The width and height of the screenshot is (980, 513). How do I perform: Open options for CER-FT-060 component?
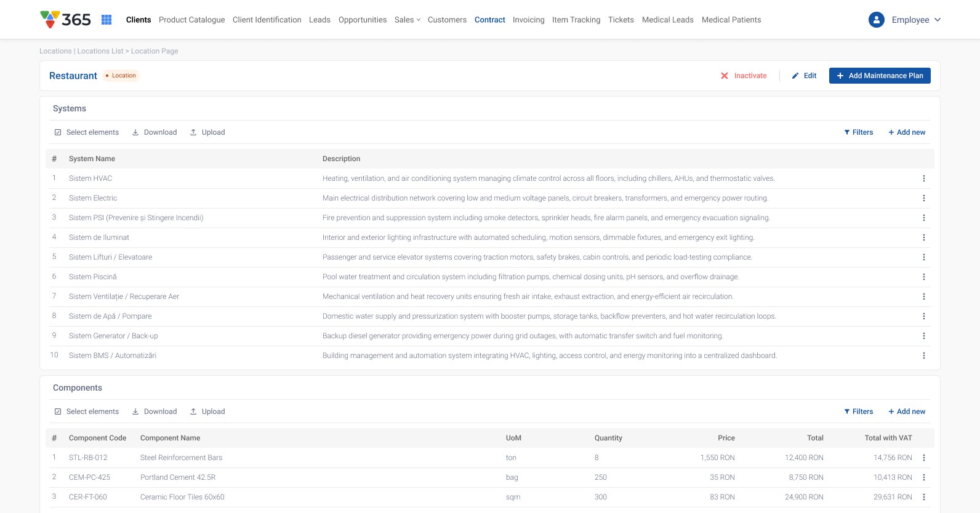924,497
